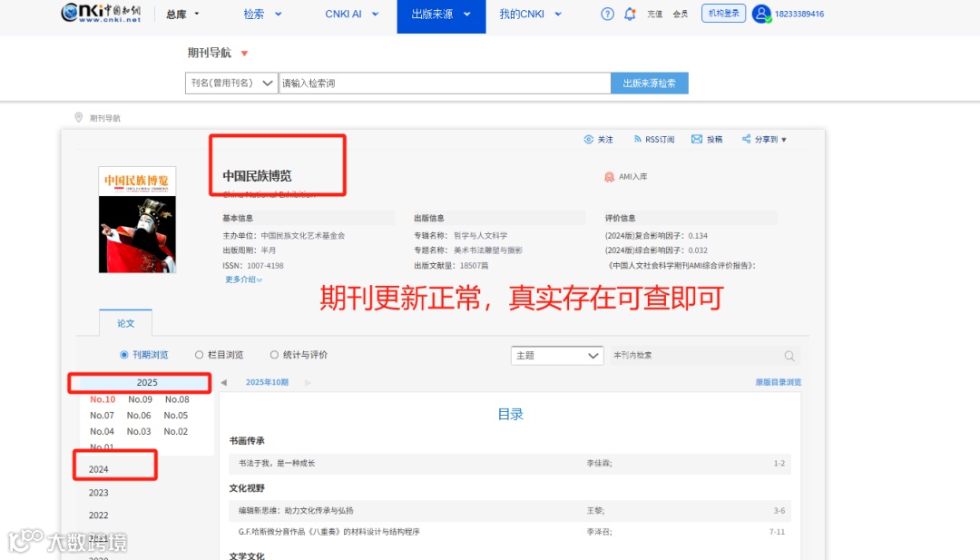Expand the 2024 year

(x=98, y=469)
